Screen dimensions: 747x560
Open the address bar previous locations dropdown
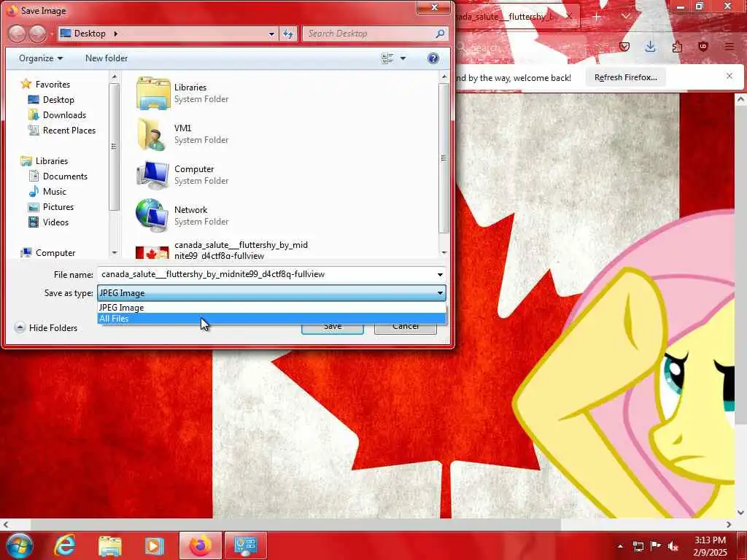[271, 34]
